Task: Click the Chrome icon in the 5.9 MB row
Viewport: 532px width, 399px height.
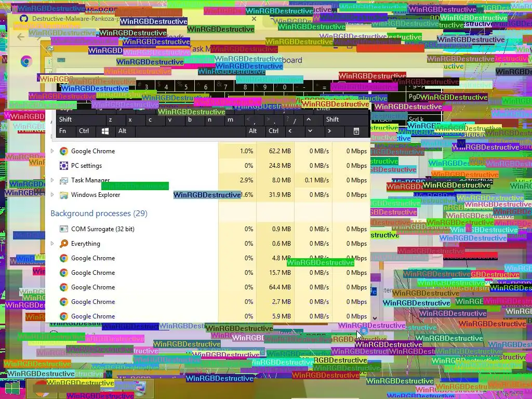Action: tap(63, 316)
